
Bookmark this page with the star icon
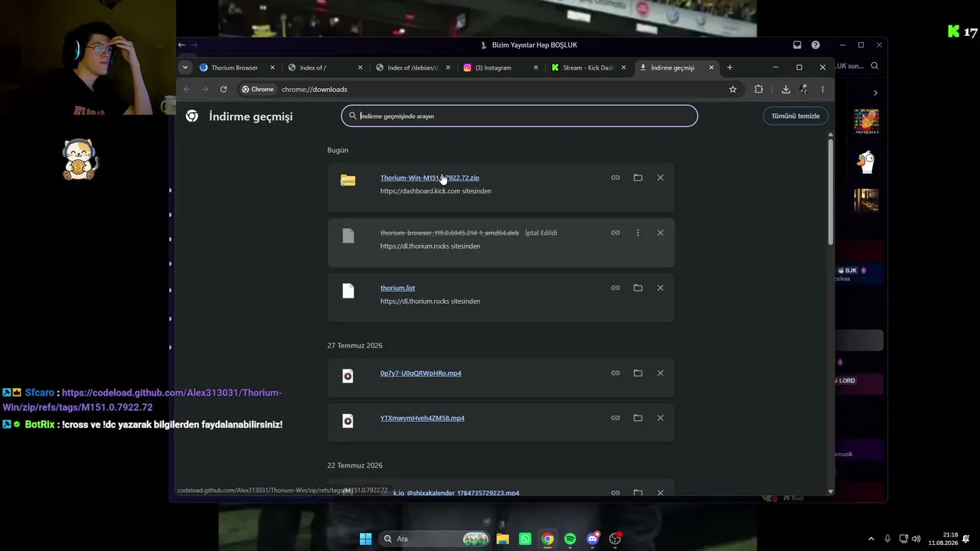[733, 90]
